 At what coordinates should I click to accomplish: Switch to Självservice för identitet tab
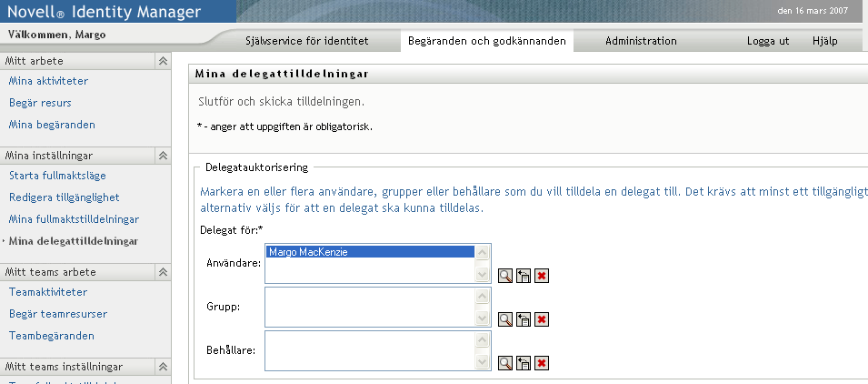point(306,41)
